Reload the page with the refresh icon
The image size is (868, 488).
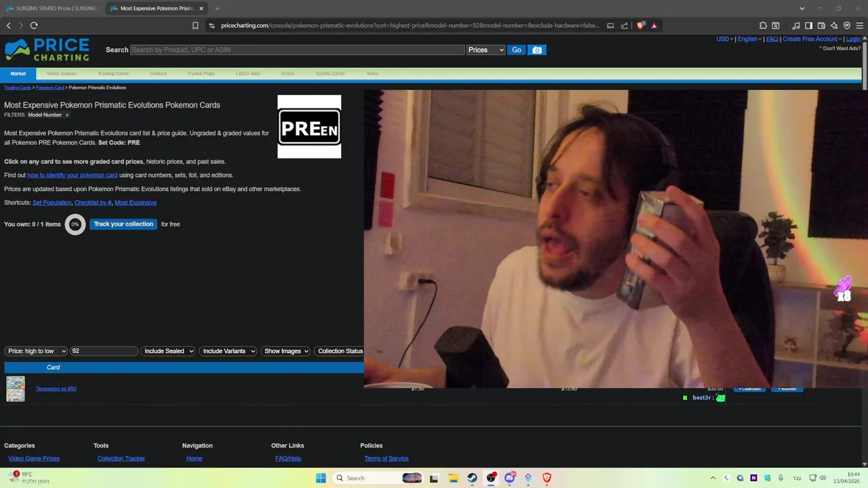pos(34,26)
